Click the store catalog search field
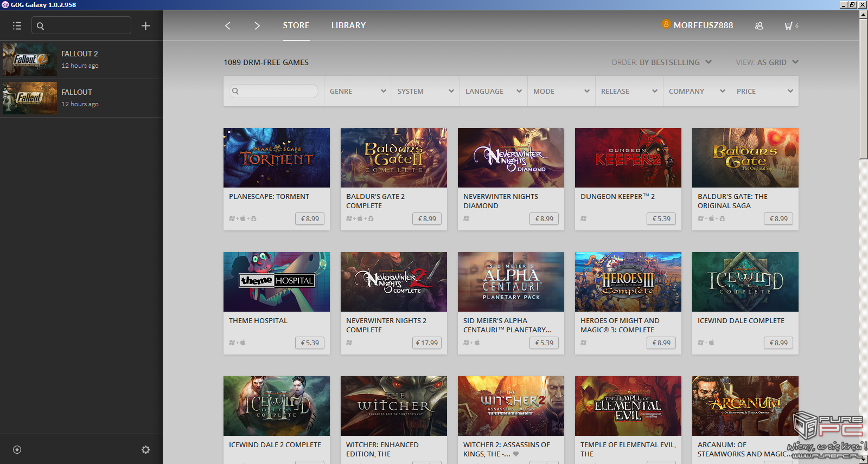The width and height of the screenshot is (868, 464). pyautogui.click(x=274, y=91)
